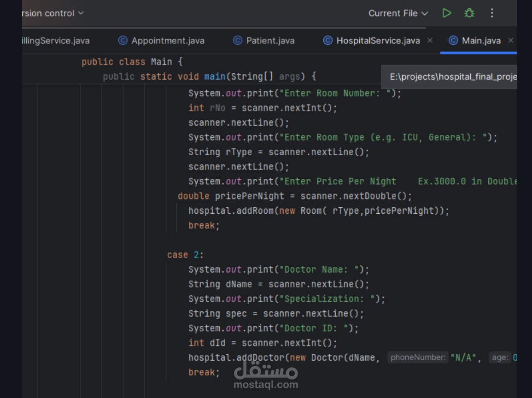Close the Main.java tab

tap(510, 41)
